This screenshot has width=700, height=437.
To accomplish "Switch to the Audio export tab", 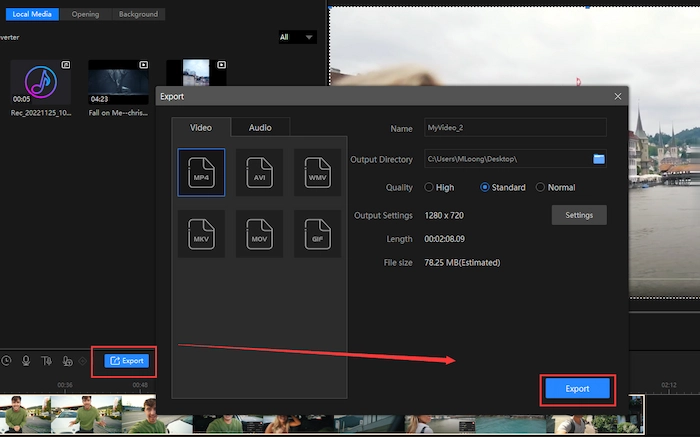I will [260, 127].
